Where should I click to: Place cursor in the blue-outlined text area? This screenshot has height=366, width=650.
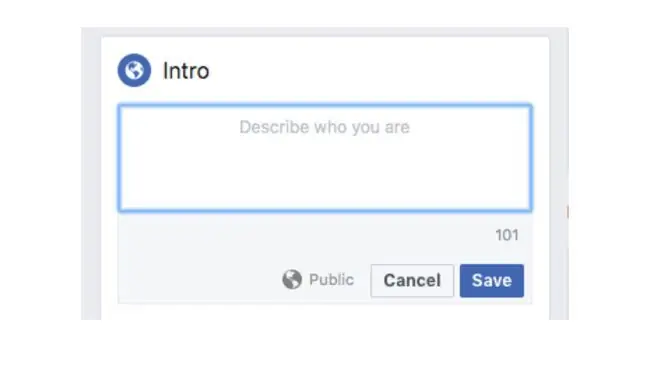(325, 158)
